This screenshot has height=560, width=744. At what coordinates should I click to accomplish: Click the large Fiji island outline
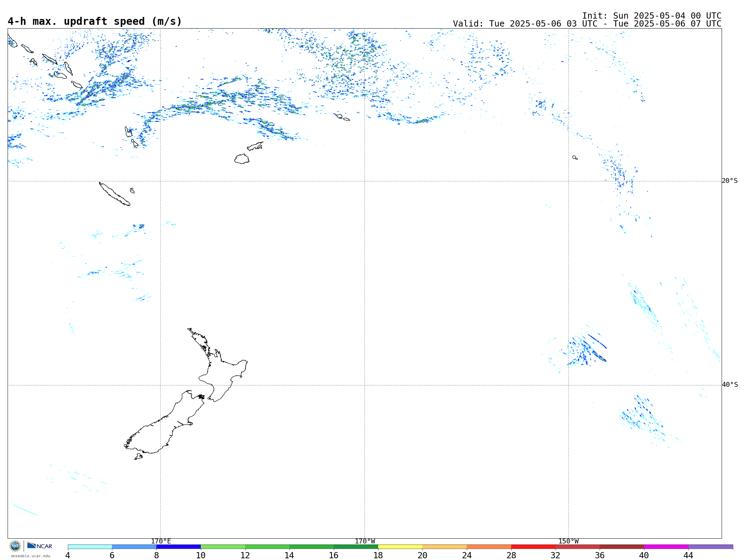tap(242, 159)
